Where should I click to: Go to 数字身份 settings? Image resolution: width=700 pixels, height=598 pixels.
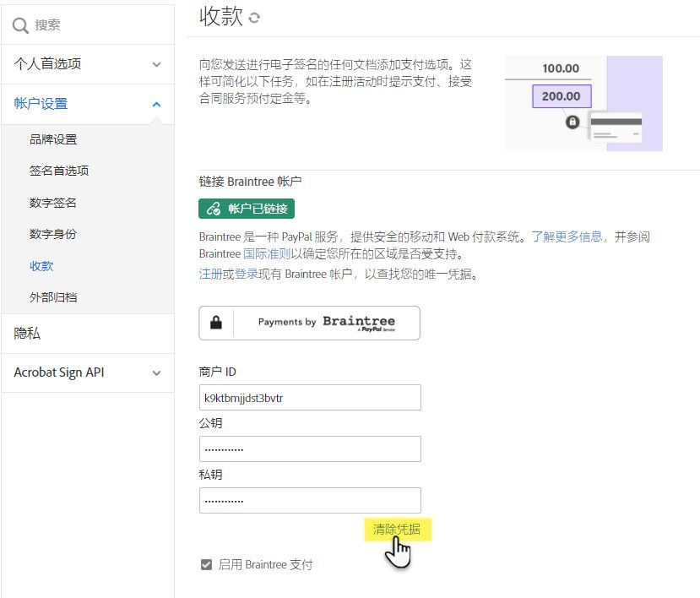tap(53, 234)
